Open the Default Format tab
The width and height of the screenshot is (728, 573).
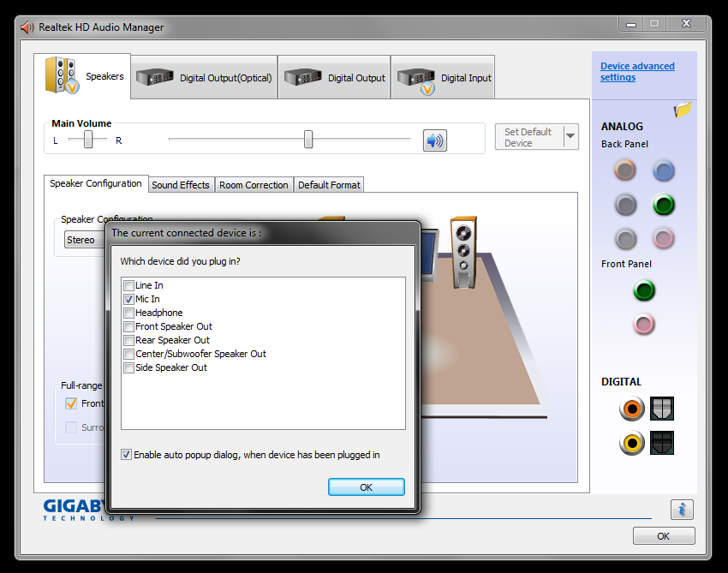[x=329, y=185]
